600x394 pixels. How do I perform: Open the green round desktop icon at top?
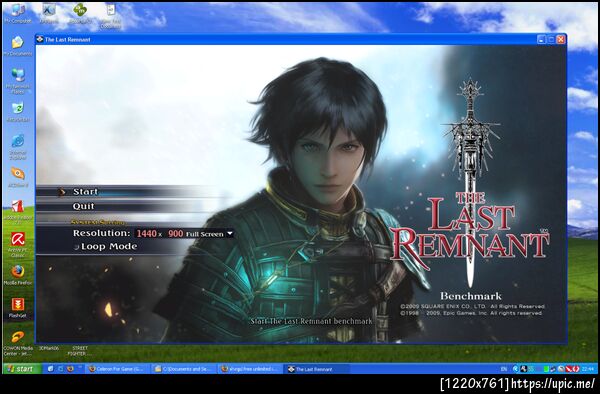80,10
